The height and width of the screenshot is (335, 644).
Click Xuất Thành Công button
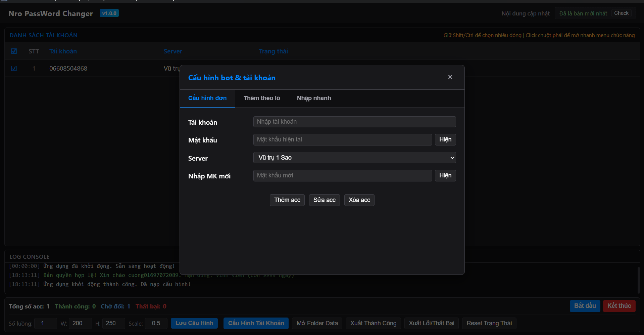pyautogui.click(x=373, y=323)
